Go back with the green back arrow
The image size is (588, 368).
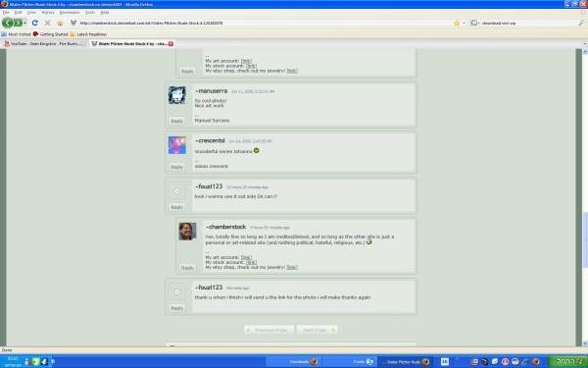click(8, 23)
